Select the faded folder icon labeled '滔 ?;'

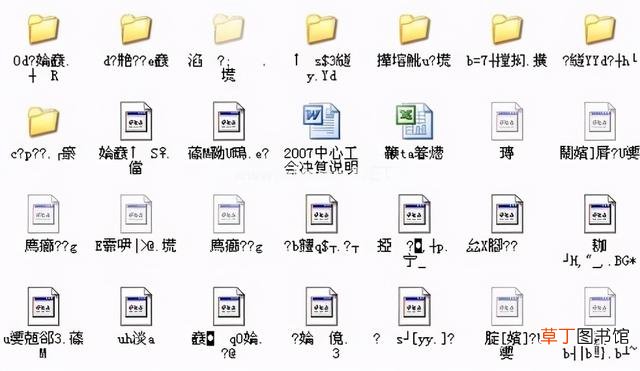[x=229, y=29]
